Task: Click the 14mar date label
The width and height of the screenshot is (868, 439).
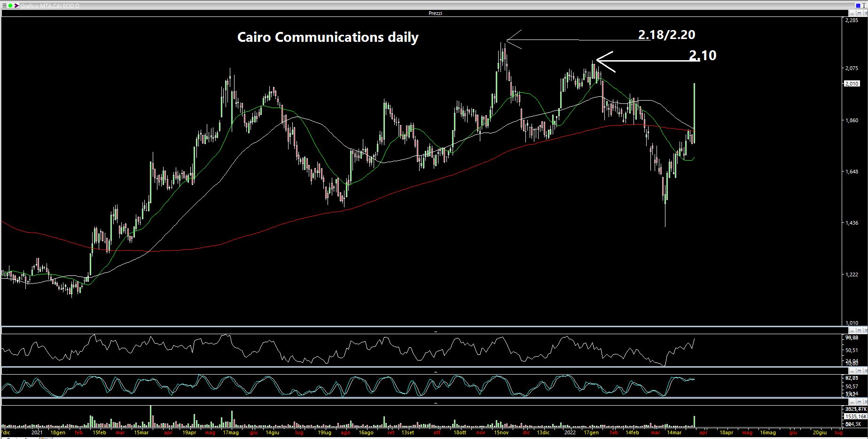Action: [674, 432]
